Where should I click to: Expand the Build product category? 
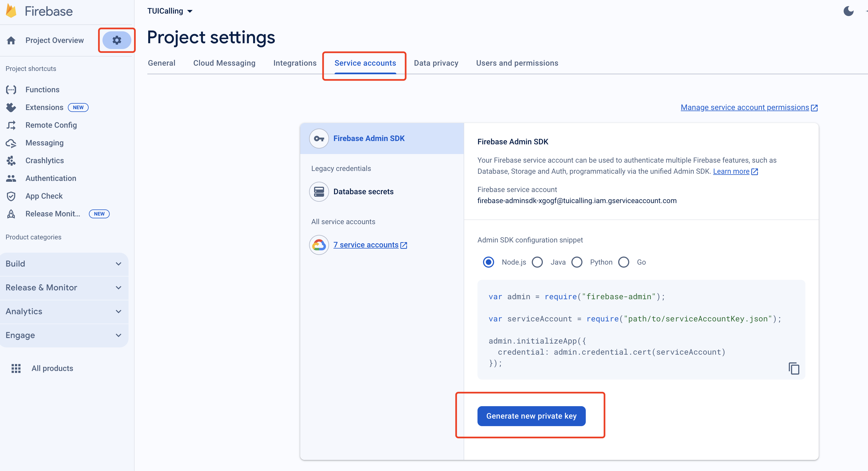coord(64,264)
